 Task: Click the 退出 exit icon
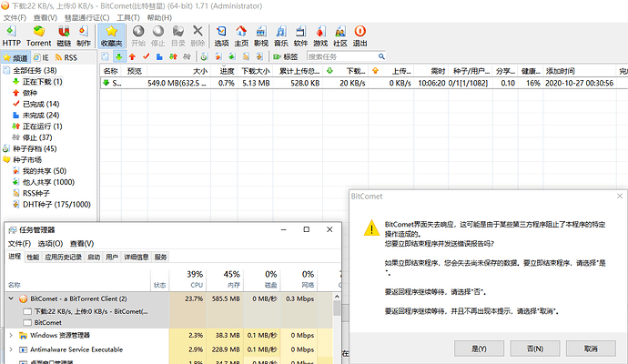tap(360, 36)
